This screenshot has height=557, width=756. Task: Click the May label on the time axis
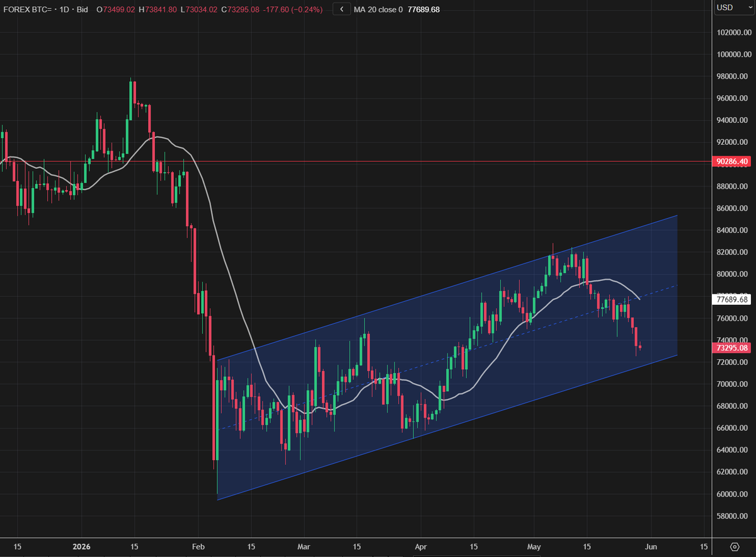534,546
